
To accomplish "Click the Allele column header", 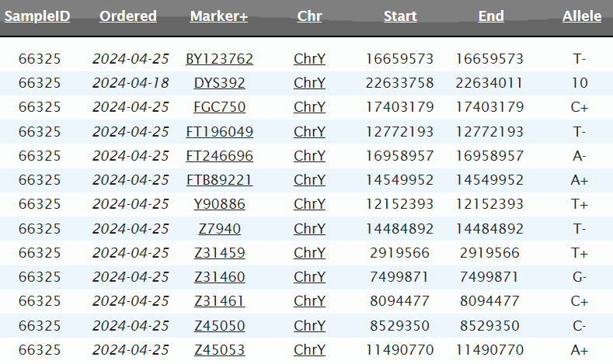I will click(x=582, y=16).
